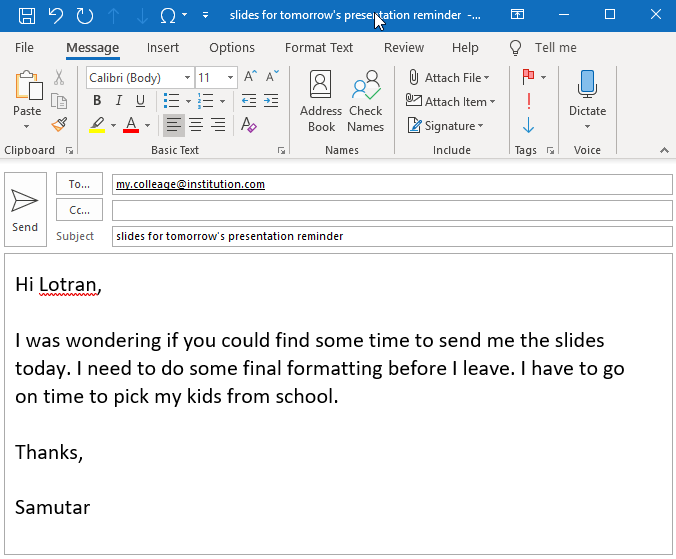Screen dimensions: 676x559
Task: Decrease paragraph indent
Action: click(x=249, y=101)
